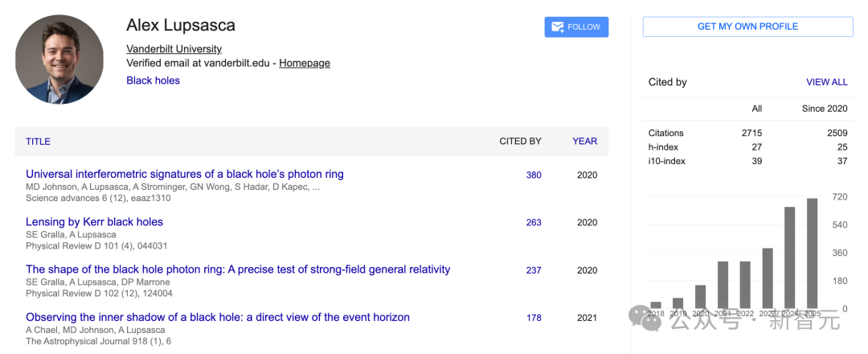This screenshot has height=354, width=868.
Task: Sort publications by Year column header
Action: pyautogui.click(x=584, y=141)
